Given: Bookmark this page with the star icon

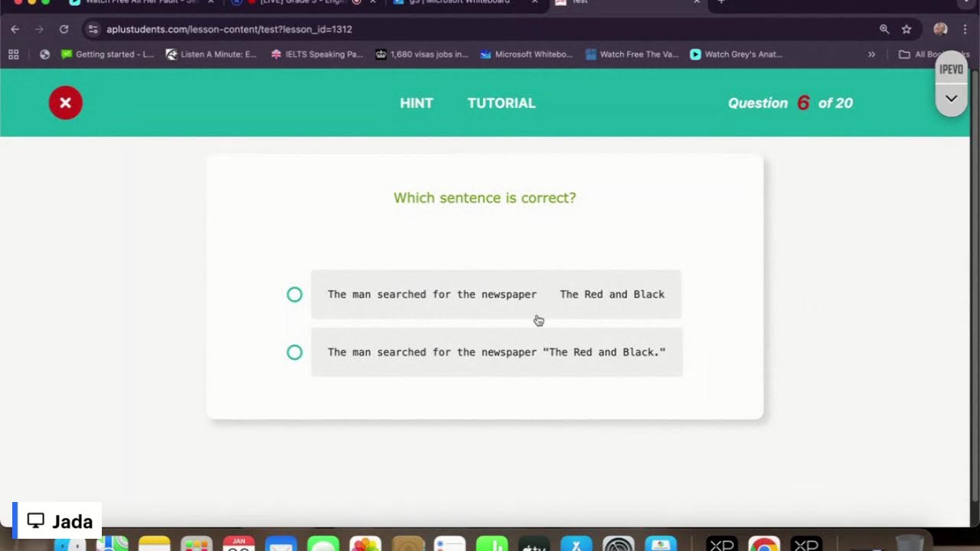Looking at the screenshot, I should [906, 29].
